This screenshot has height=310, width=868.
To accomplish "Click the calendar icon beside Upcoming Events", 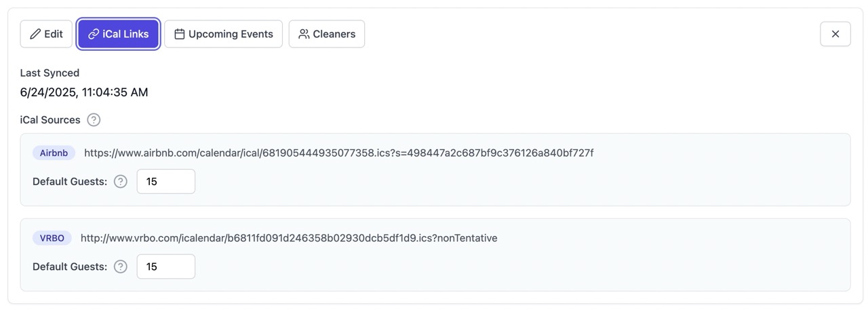I will click(x=180, y=34).
